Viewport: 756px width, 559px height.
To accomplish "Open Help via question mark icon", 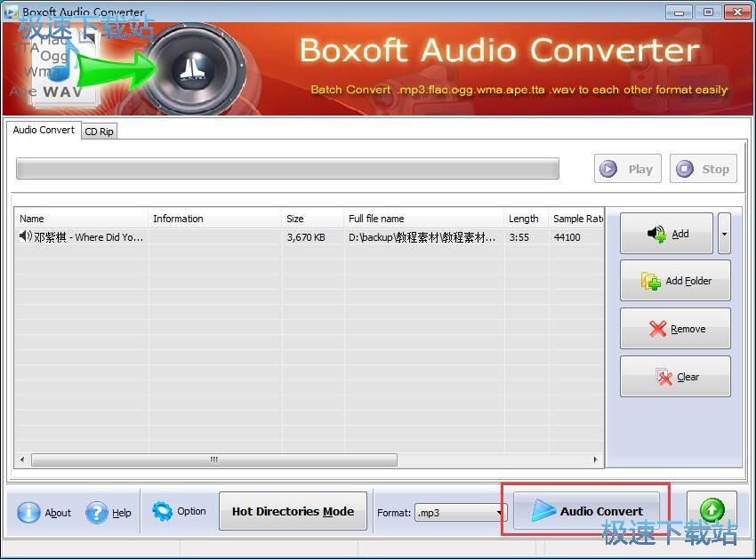I will 97,513.
